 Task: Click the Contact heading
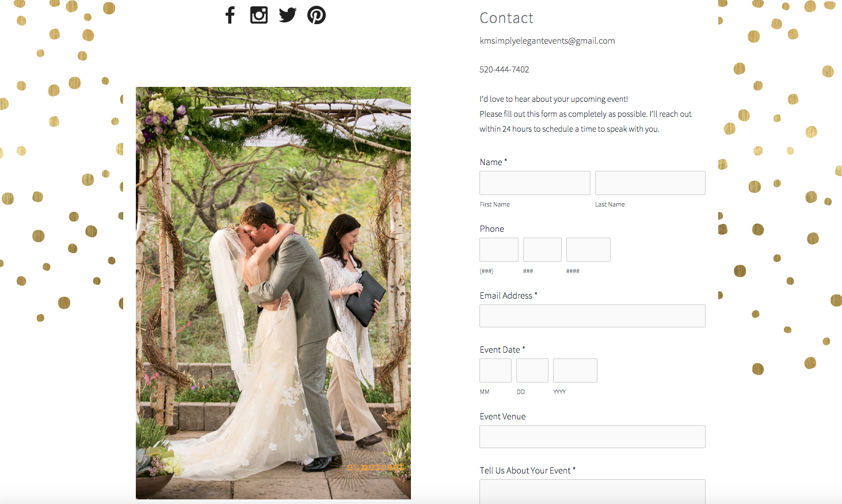[506, 18]
